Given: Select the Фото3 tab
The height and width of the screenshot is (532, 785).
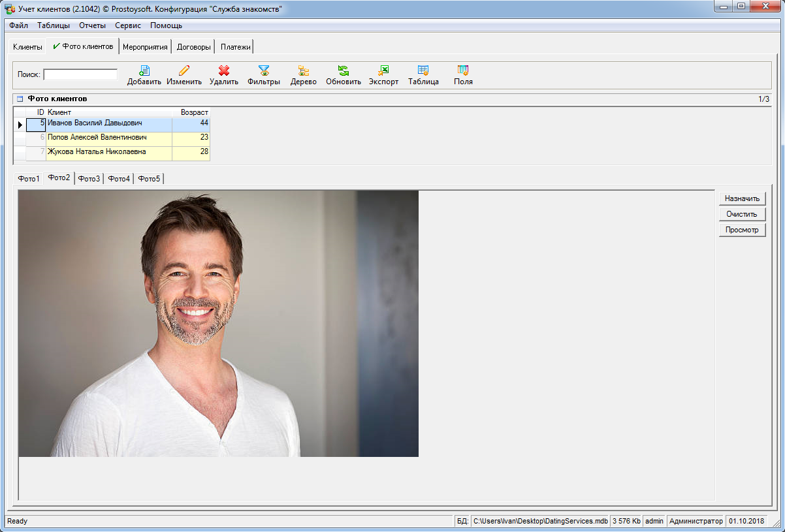Looking at the screenshot, I should click(89, 179).
